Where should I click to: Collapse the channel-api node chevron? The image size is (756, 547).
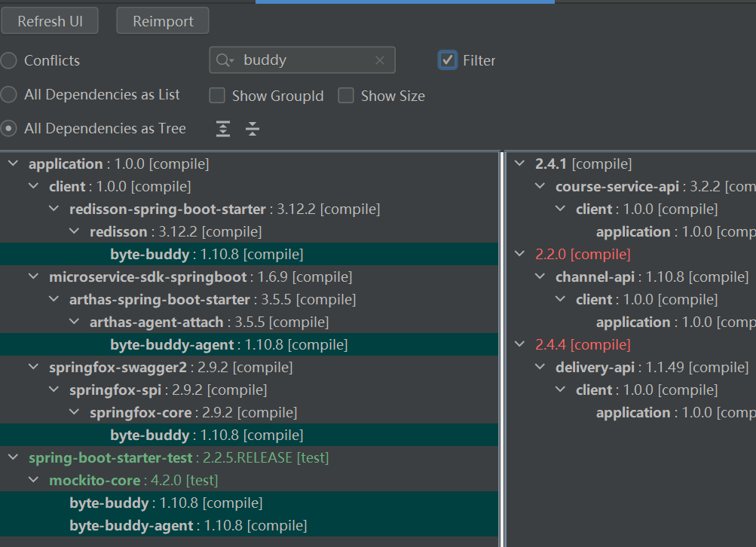[540, 277]
